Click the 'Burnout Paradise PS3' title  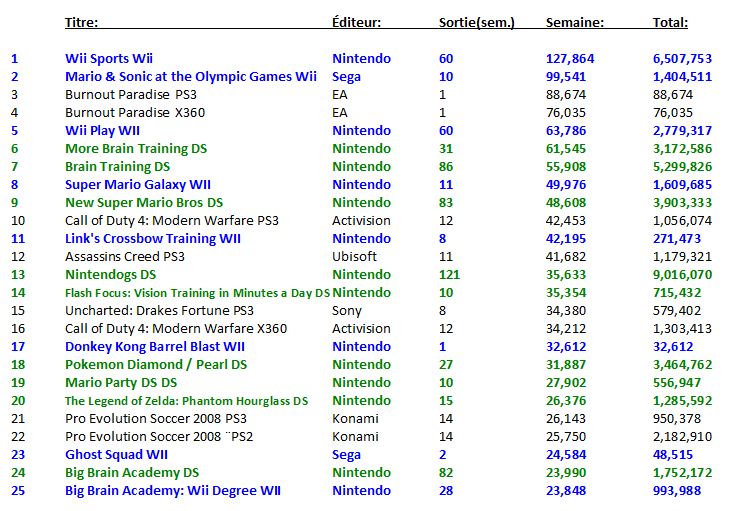coord(131,95)
